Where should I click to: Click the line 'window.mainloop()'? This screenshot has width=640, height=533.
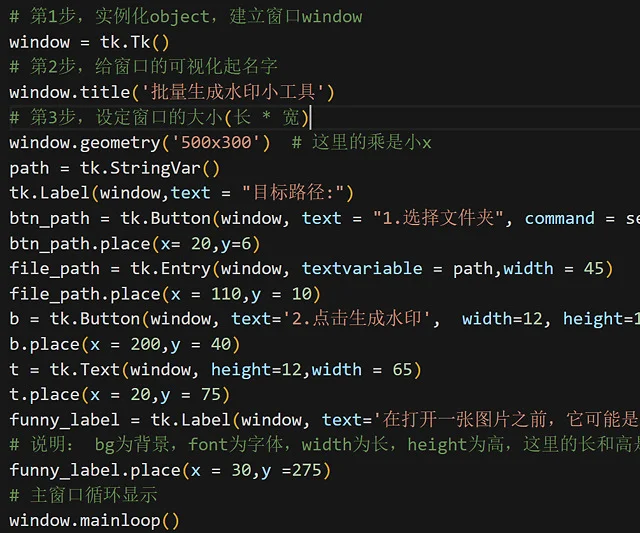click(x=94, y=521)
